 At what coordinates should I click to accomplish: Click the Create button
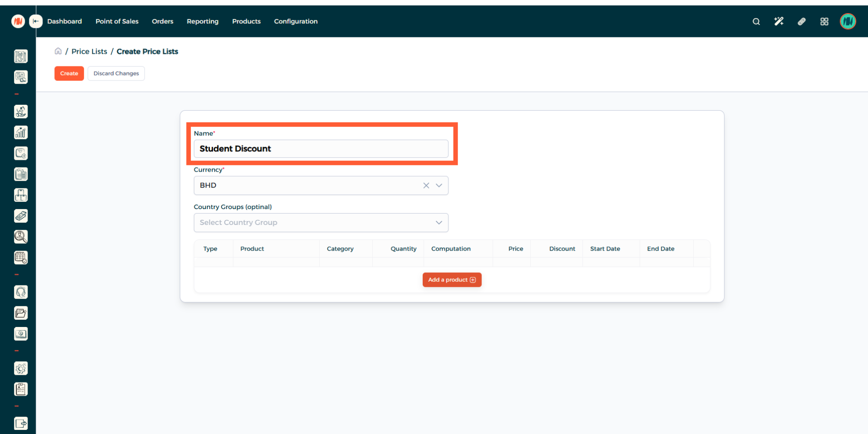click(69, 73)
